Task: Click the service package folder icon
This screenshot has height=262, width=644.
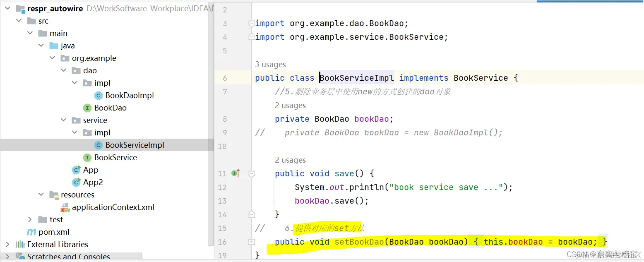Action: (76, 120)
